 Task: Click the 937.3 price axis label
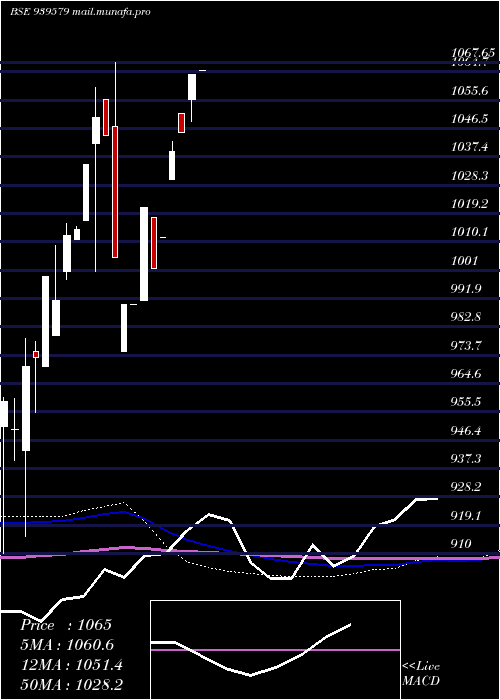click(466, 458)
